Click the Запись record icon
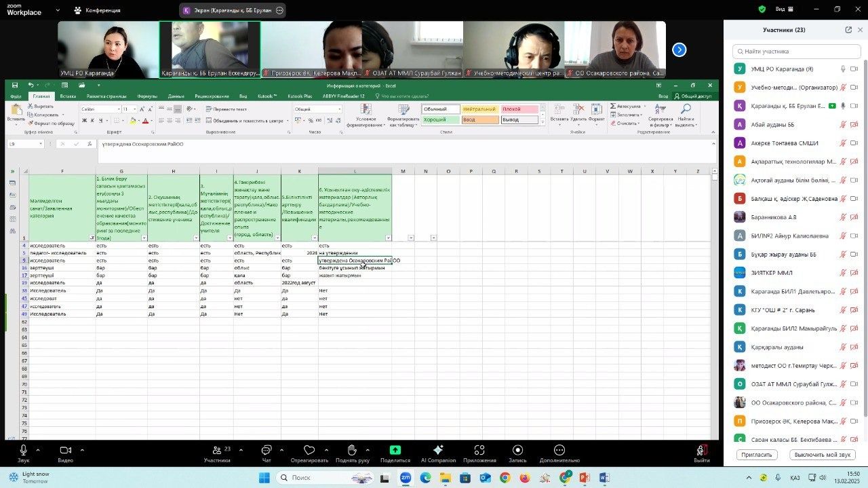 (517, 450)
